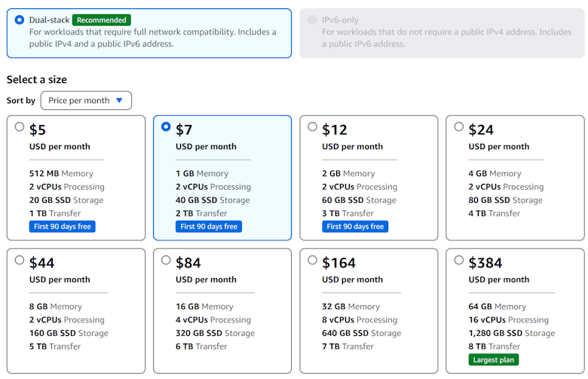Click First 90 days free badge on $12 plan

pos(355,227)
